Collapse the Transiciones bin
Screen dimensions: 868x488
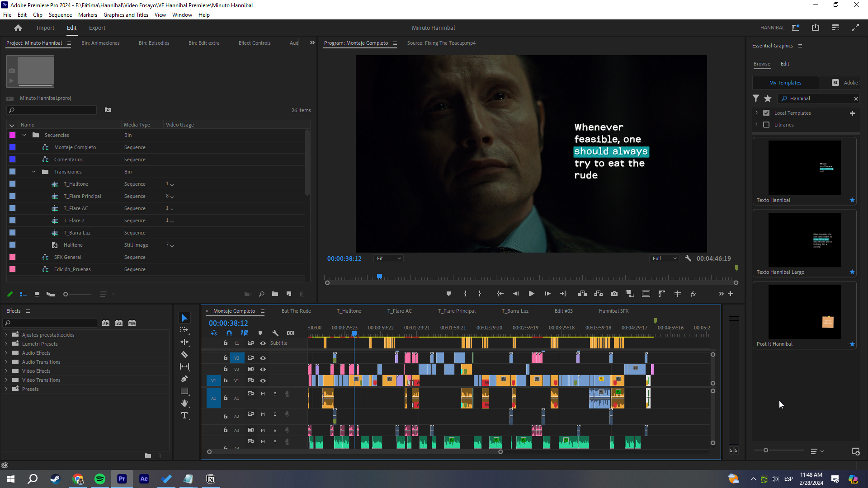[x=34, y=172]
